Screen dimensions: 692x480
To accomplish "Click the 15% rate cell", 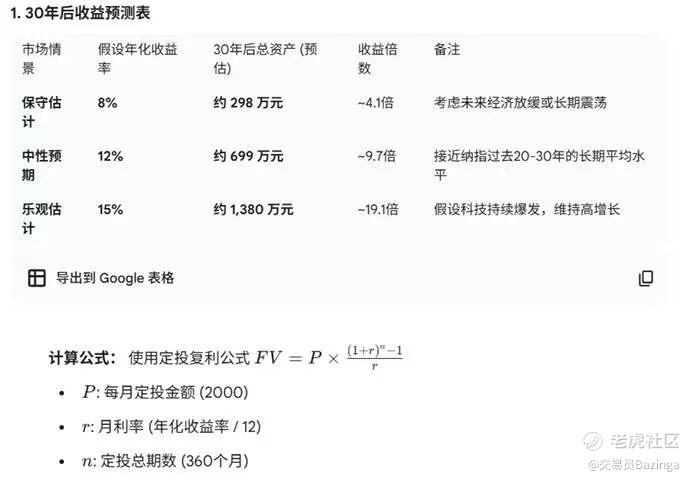I will click(110, 210).
